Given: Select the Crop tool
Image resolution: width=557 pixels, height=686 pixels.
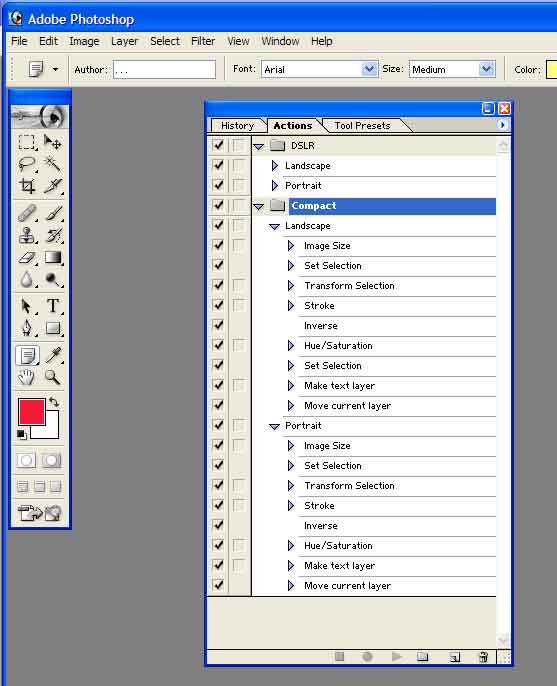Looking at the screenshot, I should (27, 186).
